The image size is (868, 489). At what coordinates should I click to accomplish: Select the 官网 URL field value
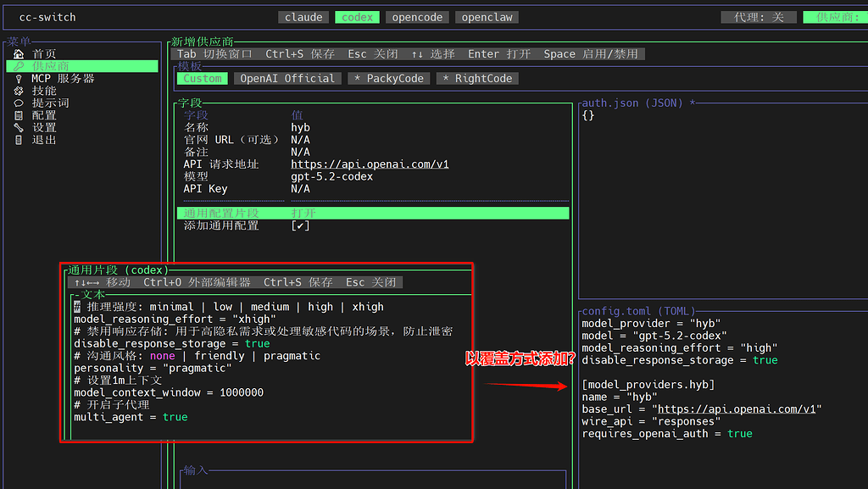tap(301, 140)
